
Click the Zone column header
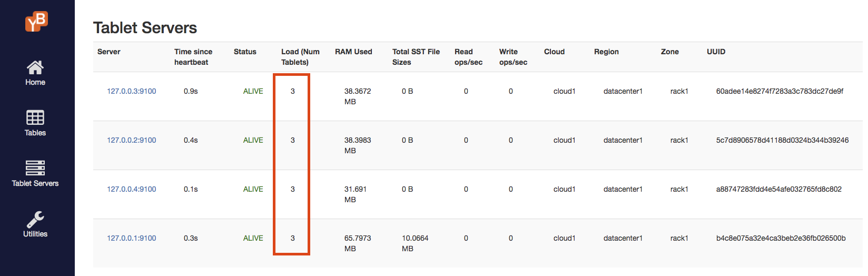670,52
